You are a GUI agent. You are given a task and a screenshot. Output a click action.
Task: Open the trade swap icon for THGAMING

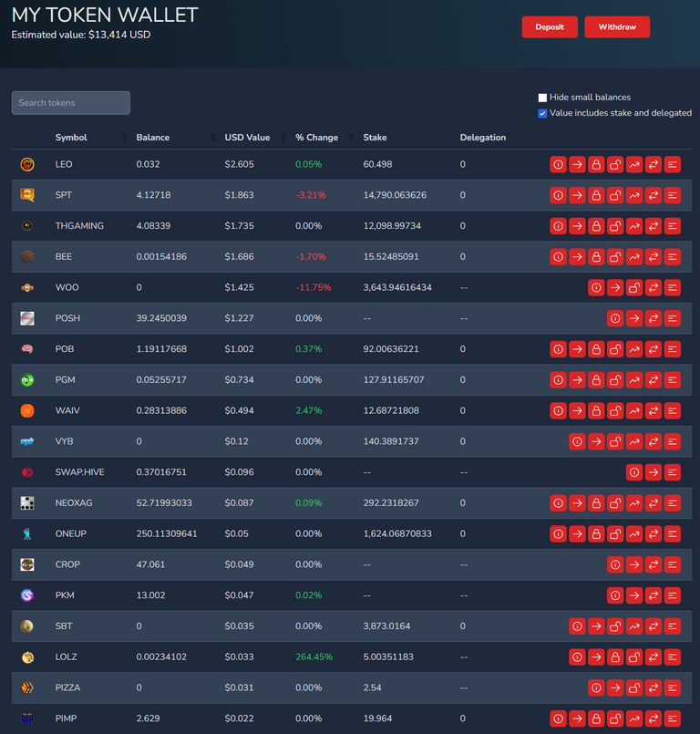pos(654,226)
